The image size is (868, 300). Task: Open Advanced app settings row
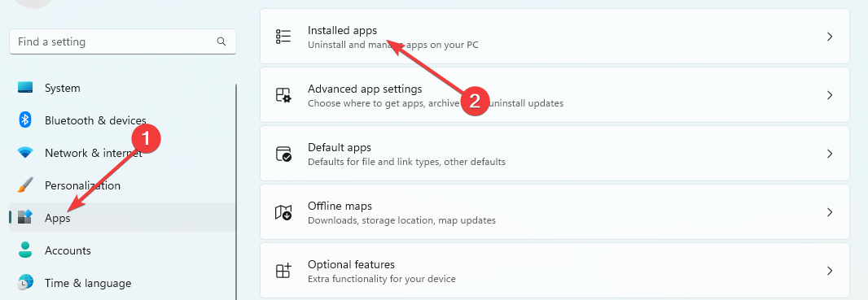coord(555,95)
